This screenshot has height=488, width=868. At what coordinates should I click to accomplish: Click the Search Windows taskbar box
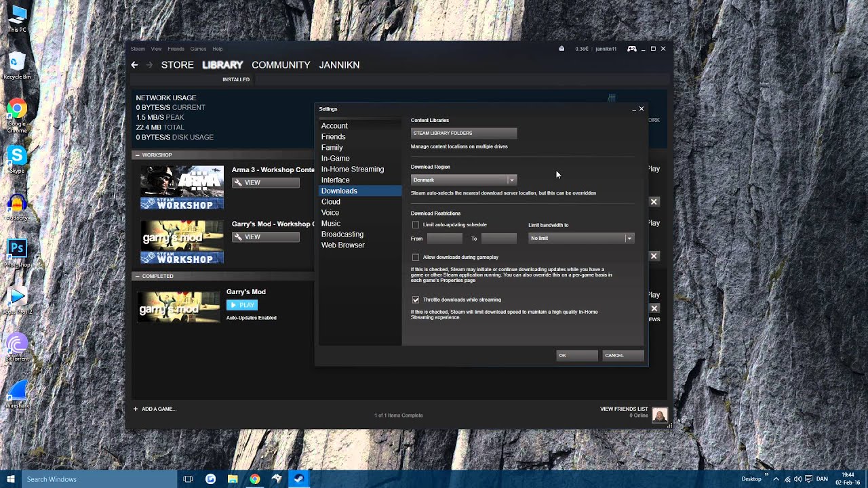pos(100,479)
